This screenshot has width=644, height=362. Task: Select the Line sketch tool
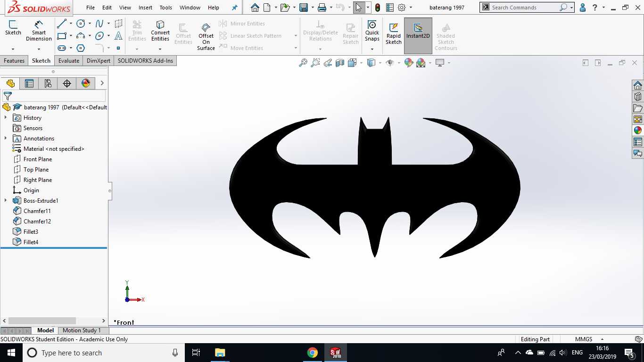pos(62,24)
